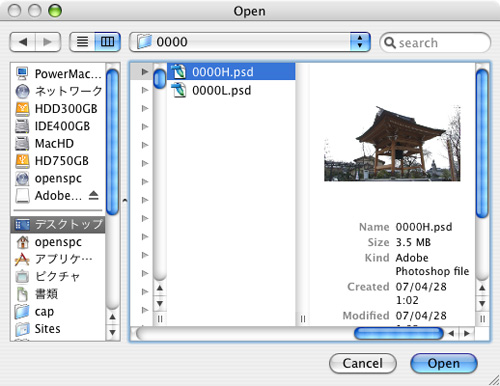This screenshot has height=386, width=500.
Task: Select the ネットワーク network globe icon
Action: pyautogui.click(x=22, y=91)
